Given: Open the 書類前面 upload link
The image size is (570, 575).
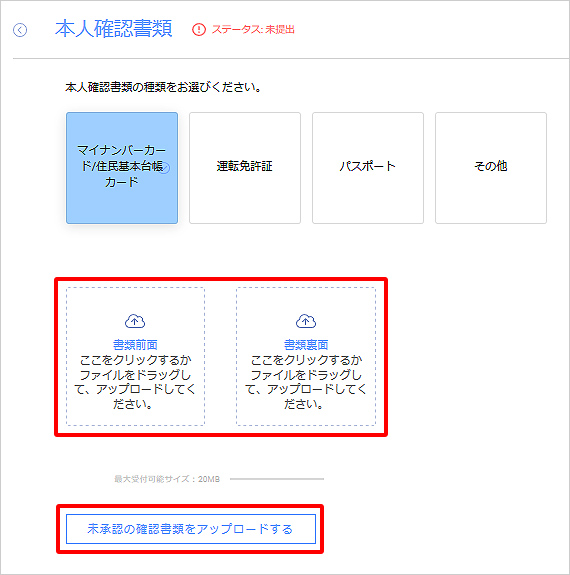Looking at the screenshot, I should 135,345.
